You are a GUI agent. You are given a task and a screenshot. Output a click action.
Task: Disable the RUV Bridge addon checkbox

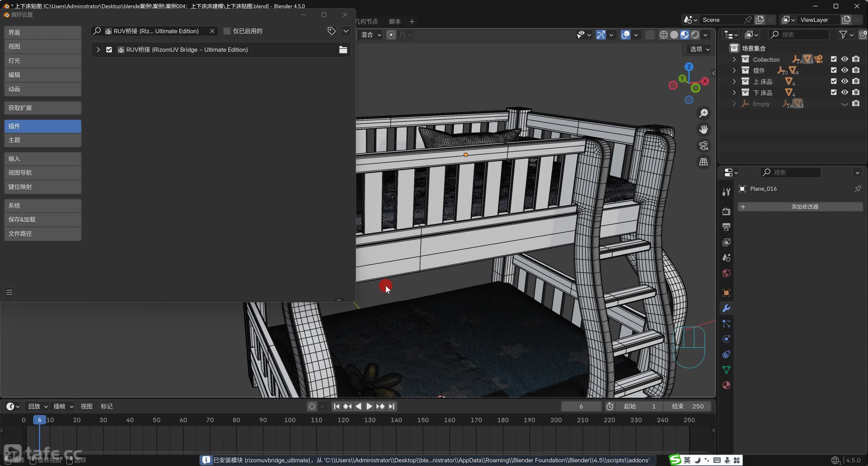[x=109, y=50]
